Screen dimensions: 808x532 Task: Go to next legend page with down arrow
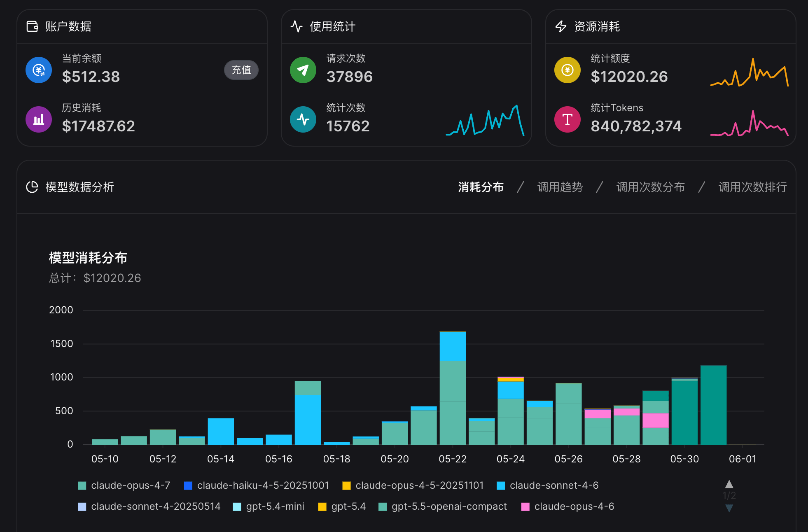pyautogui.click(x=729, y=508)
